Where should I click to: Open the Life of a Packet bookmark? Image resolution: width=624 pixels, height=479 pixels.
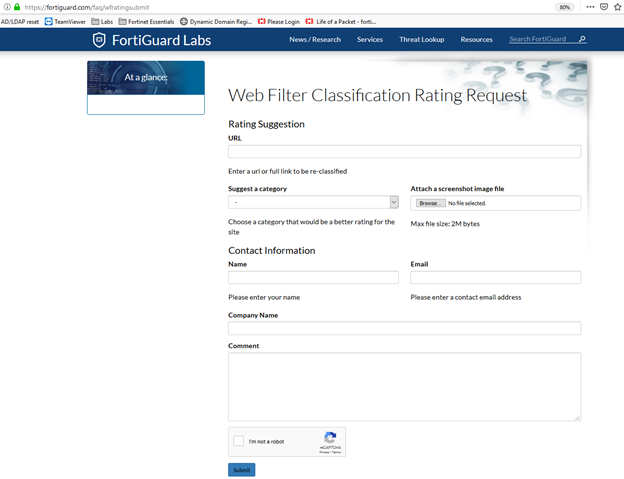pos(341,21)
